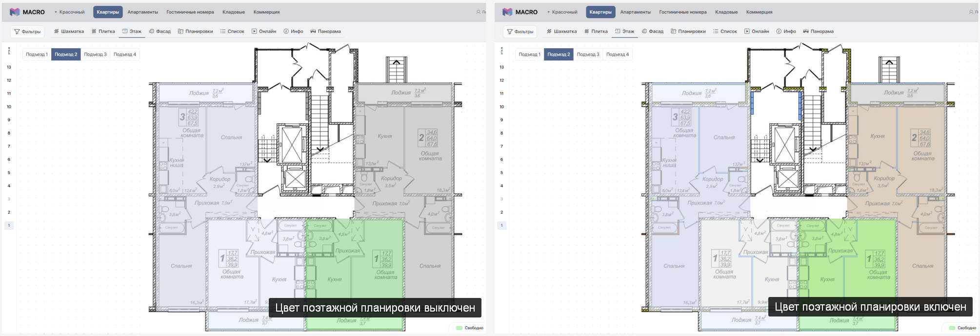The width and height of the screenshot is (980, 336).
Task: Start Онлайн view in the right screenshot
Action: 757,31
